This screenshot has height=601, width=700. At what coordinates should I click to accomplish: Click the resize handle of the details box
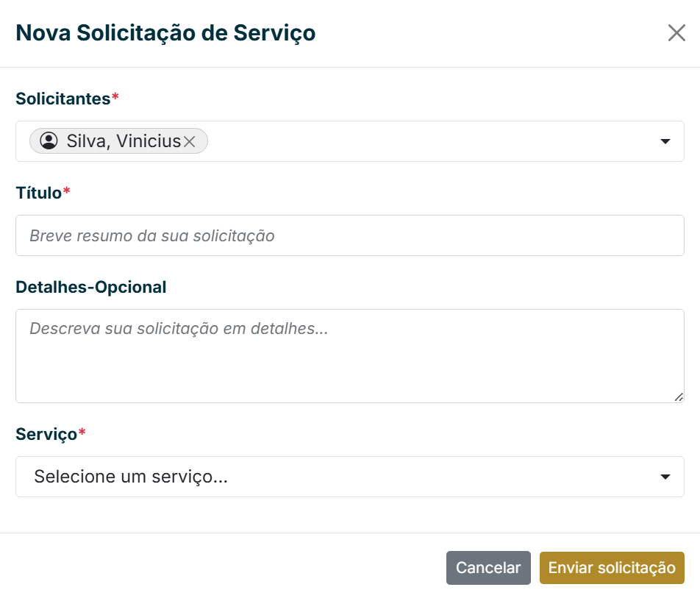point(678,397)
